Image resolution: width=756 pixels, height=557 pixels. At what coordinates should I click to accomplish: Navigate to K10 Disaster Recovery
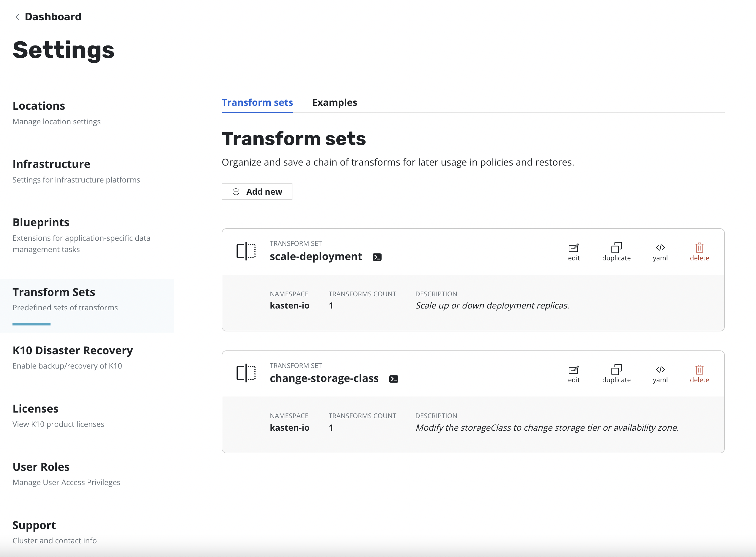pos(73,351)
